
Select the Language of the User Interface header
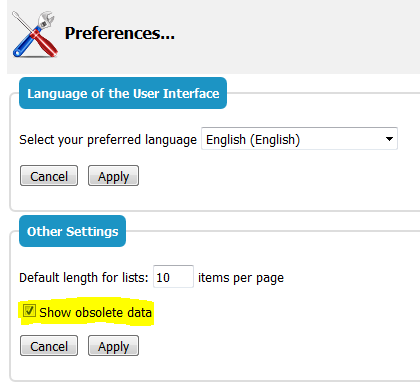coord(123,93)
